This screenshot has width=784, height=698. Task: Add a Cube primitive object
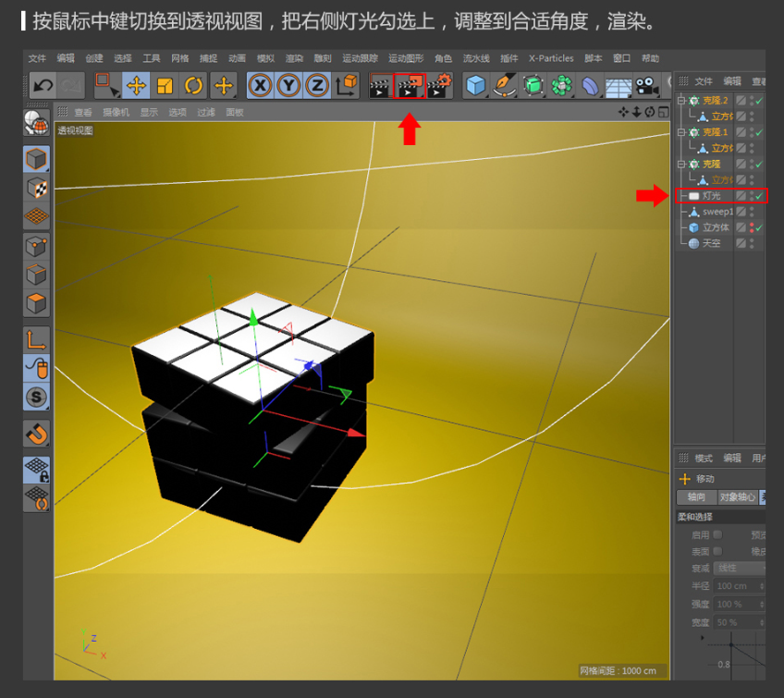click(x=475, y=86)
